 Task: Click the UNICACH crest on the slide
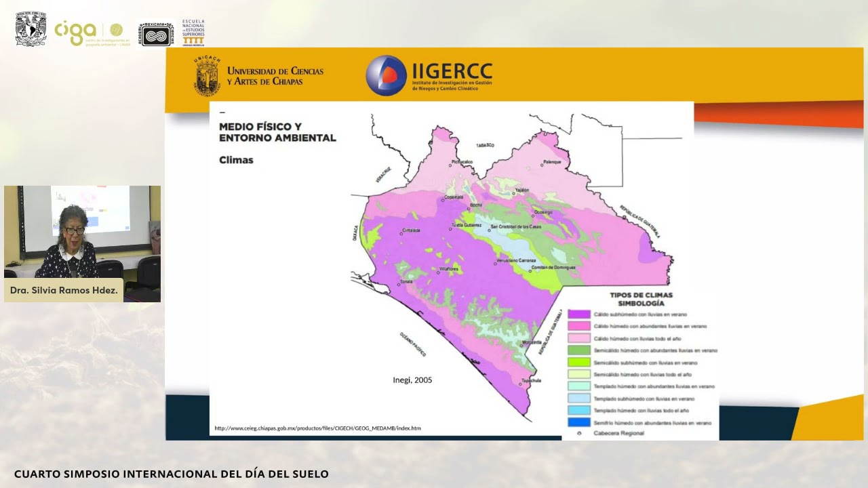[208, 76]
